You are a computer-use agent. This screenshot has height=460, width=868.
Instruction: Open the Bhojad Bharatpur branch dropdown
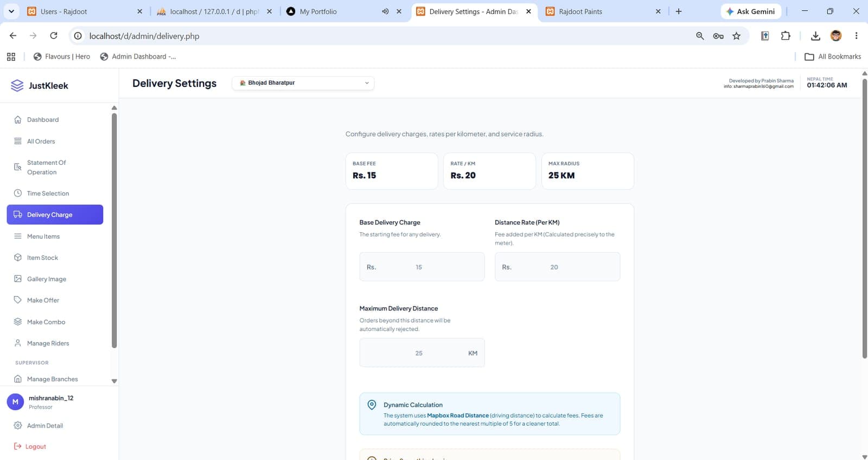point(303,83)
